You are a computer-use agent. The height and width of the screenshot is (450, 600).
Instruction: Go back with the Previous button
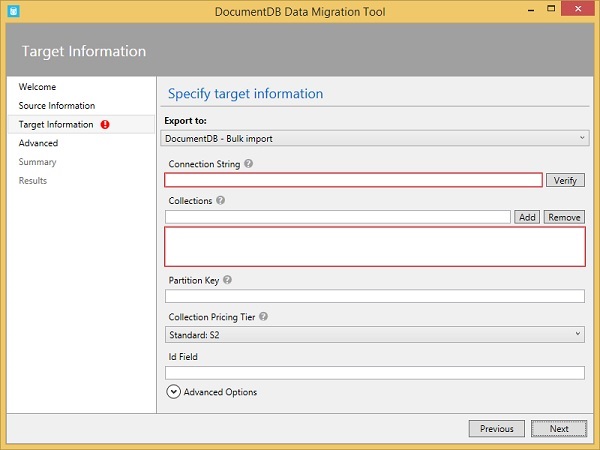pyautogui.click(x=496, y=429)
